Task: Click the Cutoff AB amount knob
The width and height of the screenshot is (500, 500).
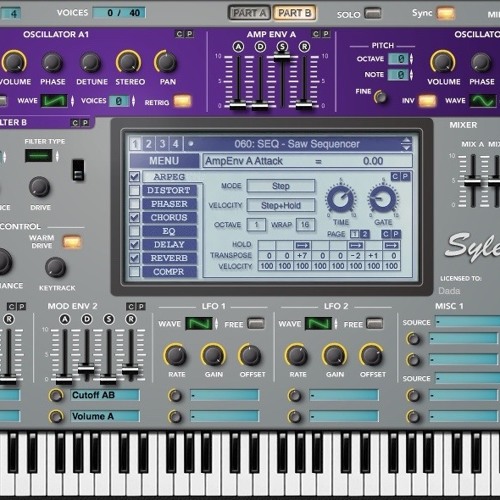Action: click(x=56, y=396)
